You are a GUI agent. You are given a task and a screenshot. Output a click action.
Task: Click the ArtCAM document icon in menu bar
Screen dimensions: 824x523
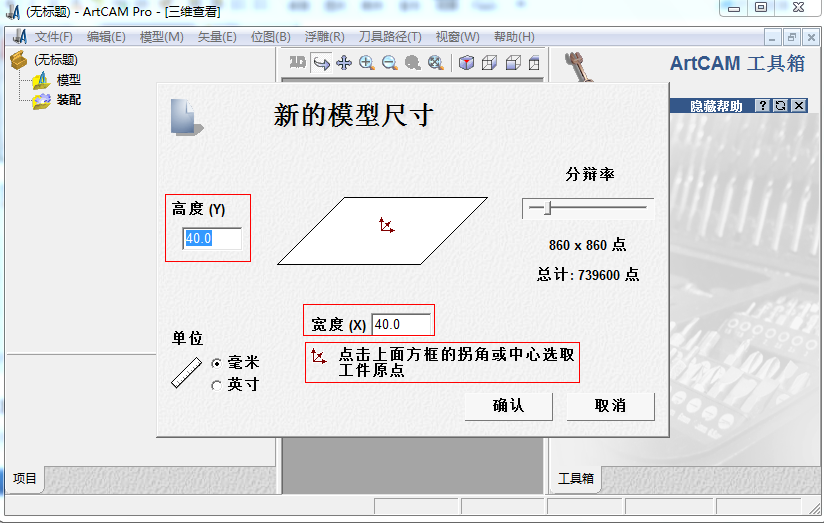tap(19, 37)
